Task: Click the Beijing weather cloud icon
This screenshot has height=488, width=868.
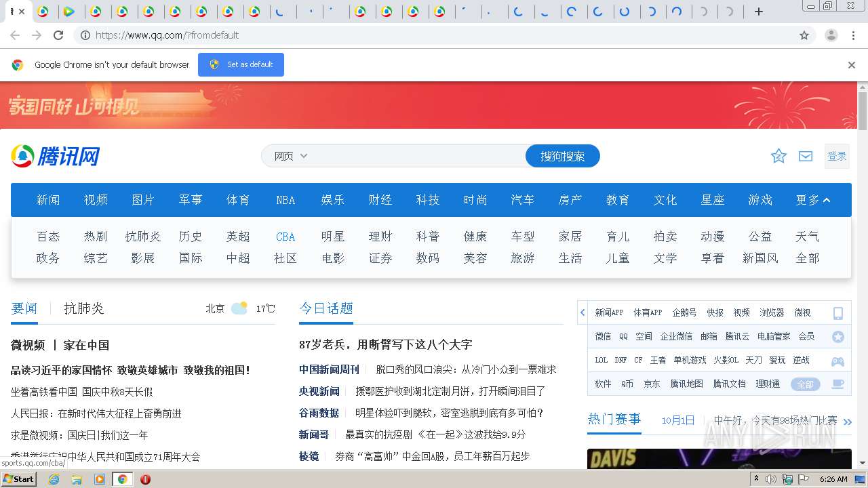Action: [239, 308]
